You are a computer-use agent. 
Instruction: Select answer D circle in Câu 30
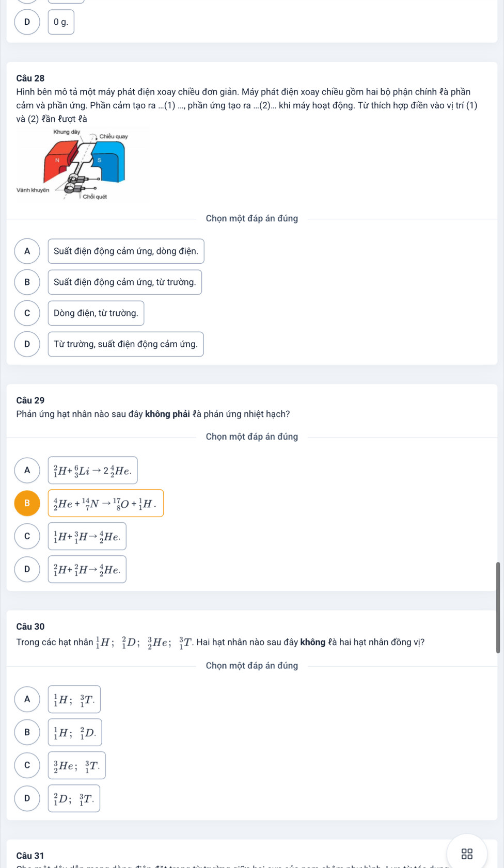tap(27, 798)
